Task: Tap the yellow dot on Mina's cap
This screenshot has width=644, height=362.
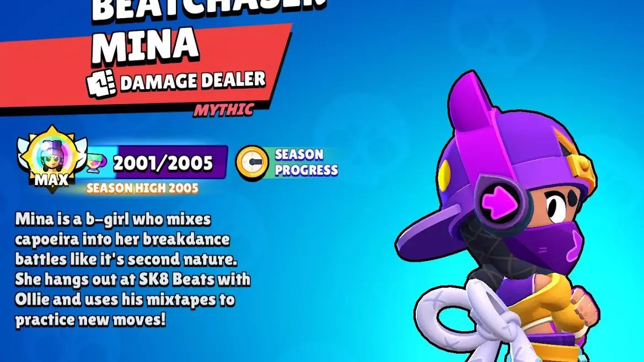Action: coord(444,175)
